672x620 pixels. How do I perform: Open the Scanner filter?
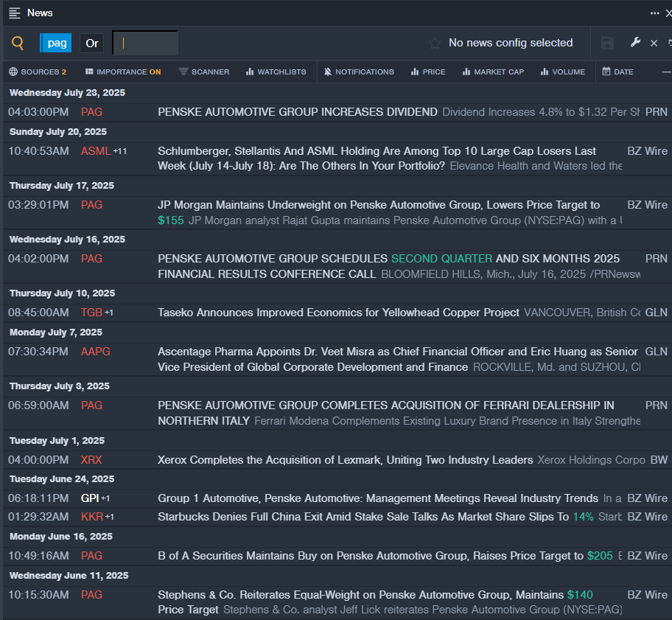pos(204,72)
